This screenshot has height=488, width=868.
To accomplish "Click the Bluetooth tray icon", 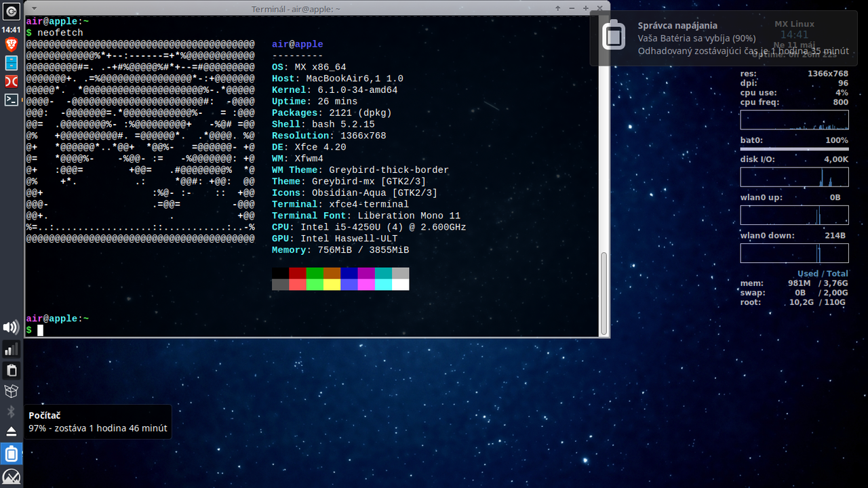I will click(x=11, y=411).
